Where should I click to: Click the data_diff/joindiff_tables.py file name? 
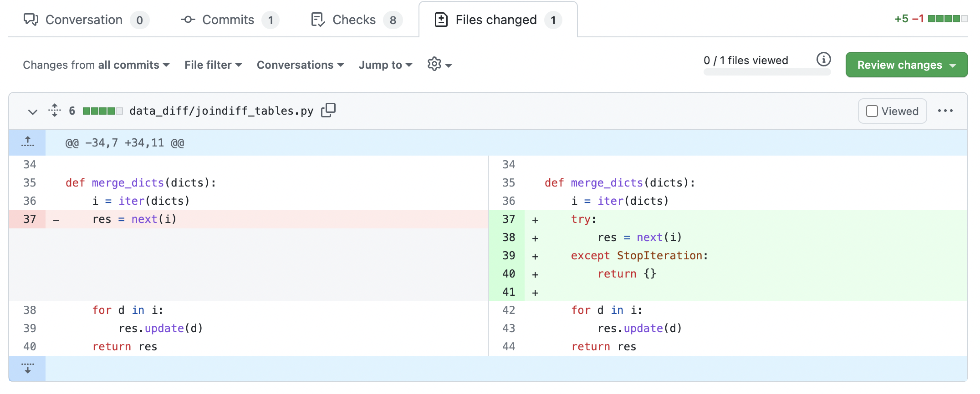coord(221,111)
